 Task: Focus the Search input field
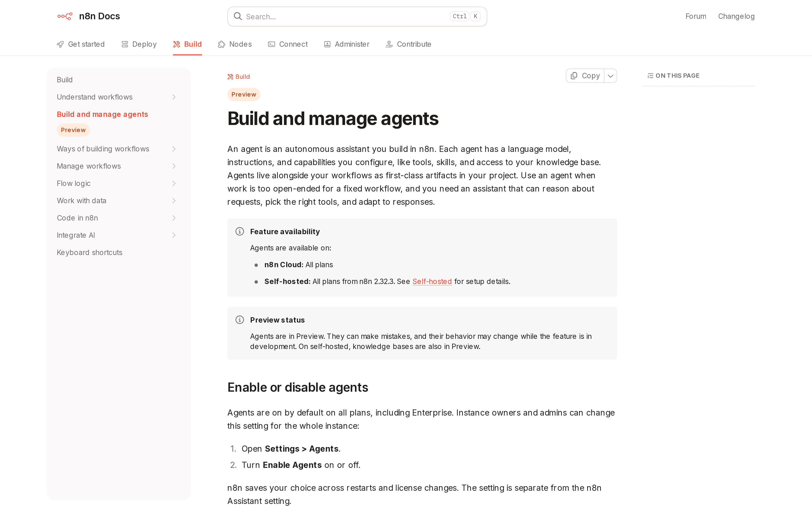[x=357, y=17]
